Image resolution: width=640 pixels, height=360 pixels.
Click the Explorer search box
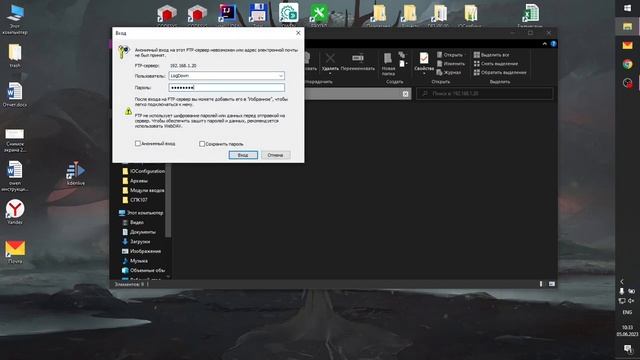tap(485, 93)
